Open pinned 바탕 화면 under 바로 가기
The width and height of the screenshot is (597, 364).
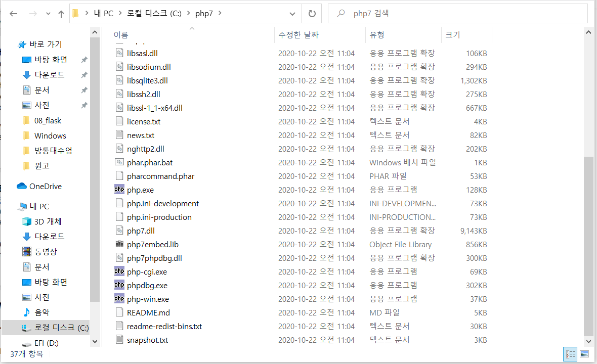(51, 60)
